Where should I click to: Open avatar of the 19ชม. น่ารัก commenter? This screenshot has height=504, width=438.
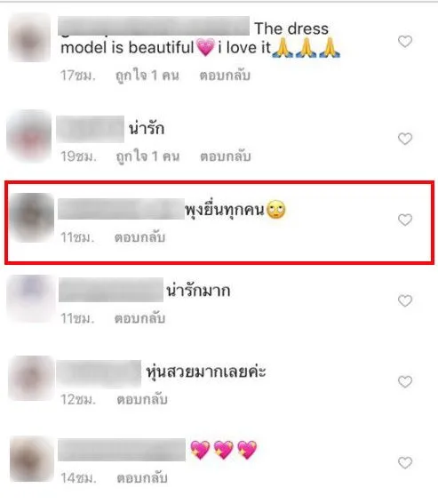point(29,136)
